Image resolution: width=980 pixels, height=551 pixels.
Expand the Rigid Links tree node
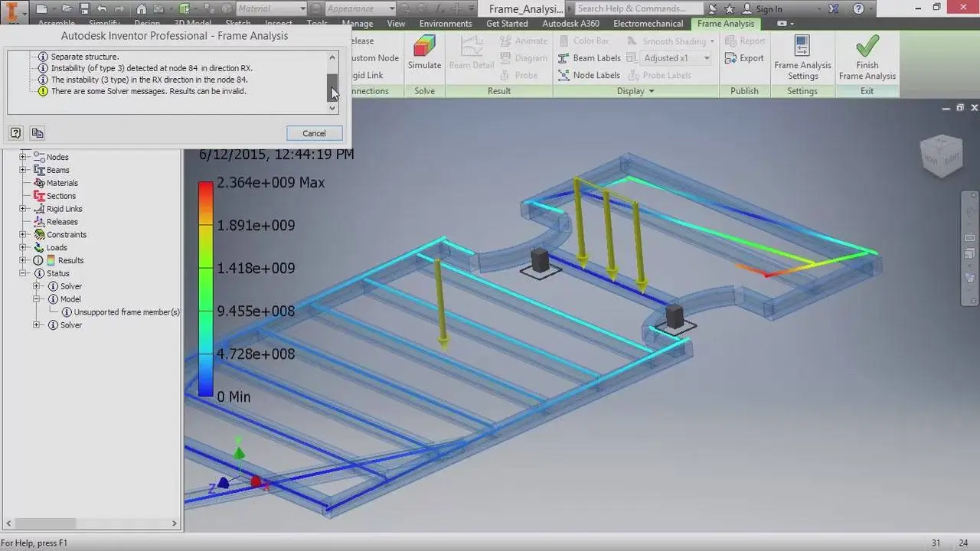pyautogui.click(x=23, y=209)
